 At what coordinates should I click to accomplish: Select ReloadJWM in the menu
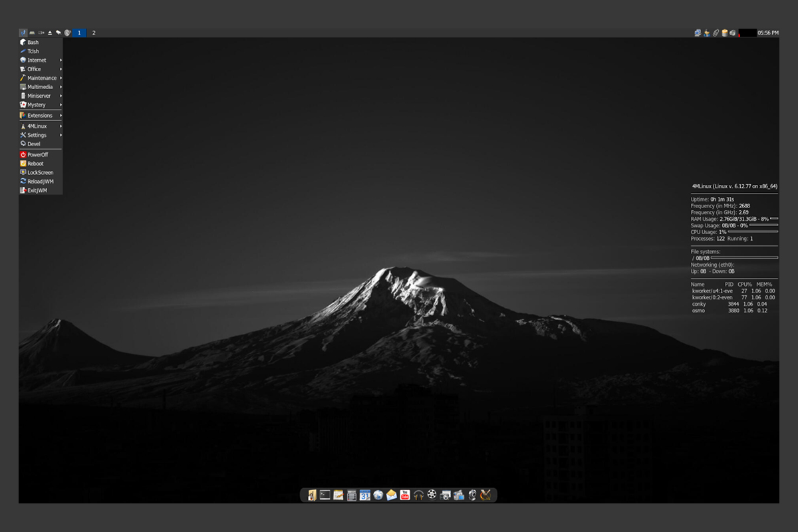point(41,182)
